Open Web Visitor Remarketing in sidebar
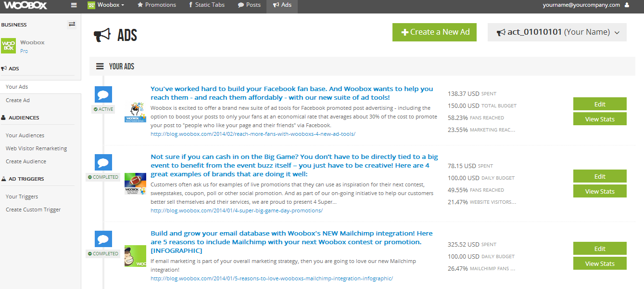This screenshot has width=644, height=289. tap(37, 148)
